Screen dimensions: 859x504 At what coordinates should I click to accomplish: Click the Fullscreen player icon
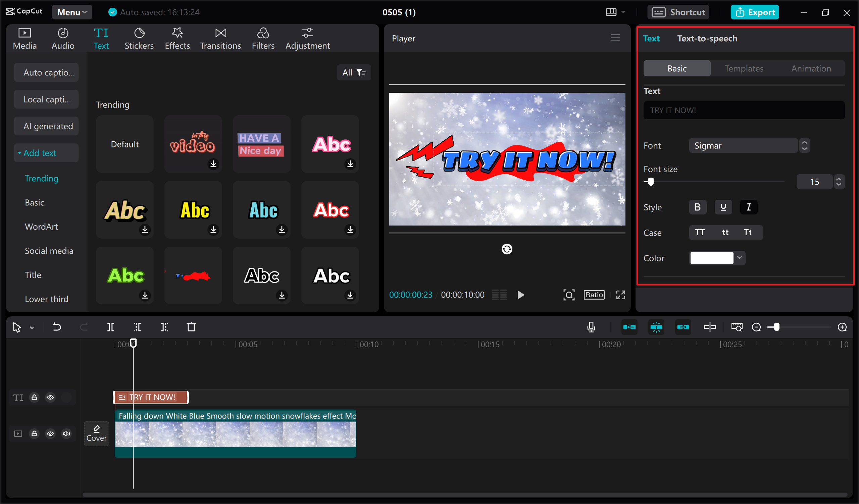620,295
